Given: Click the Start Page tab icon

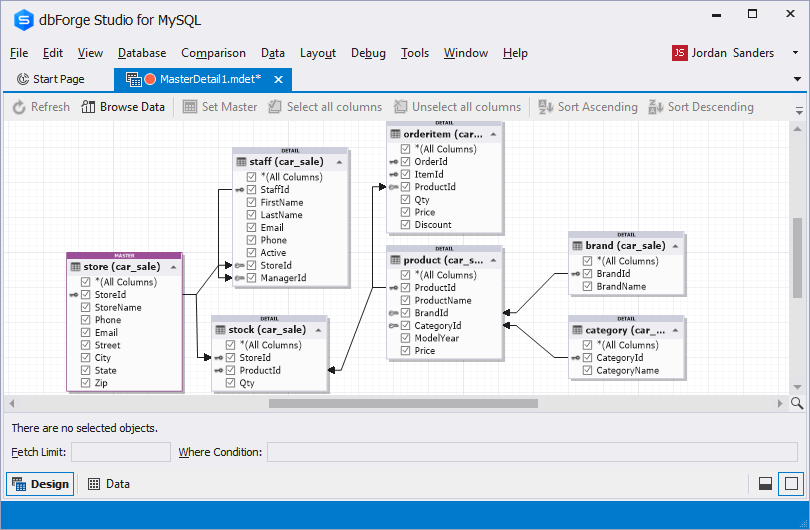Looking at the screenshot, I should (23, 79).
